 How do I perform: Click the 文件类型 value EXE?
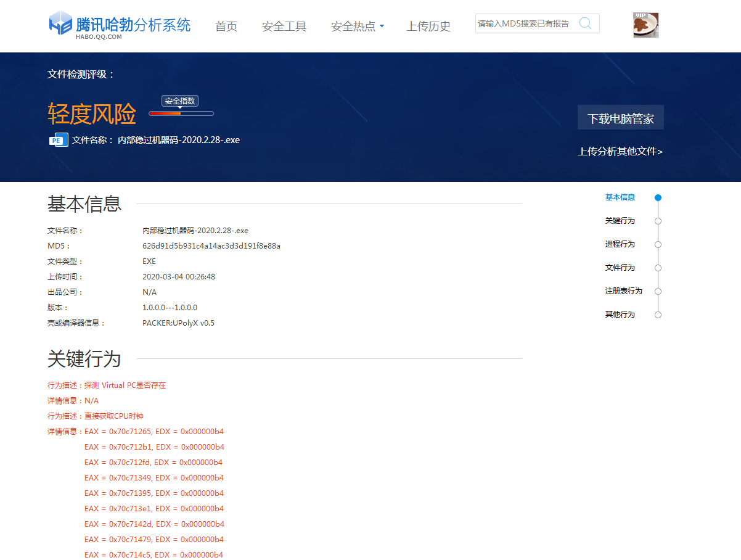[149, 261]
